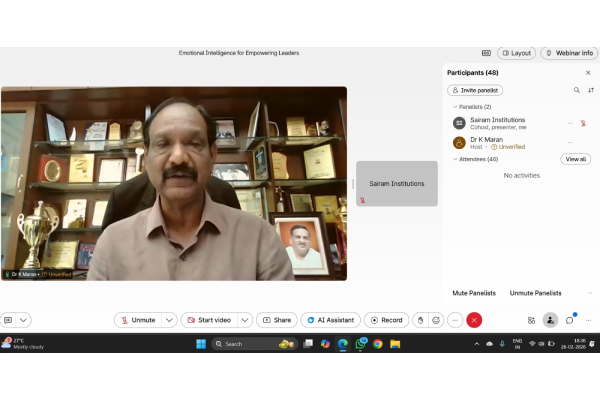Click the Invite panelist button
The width and height of the screenshot is (600, 400).
coord(475,90)
